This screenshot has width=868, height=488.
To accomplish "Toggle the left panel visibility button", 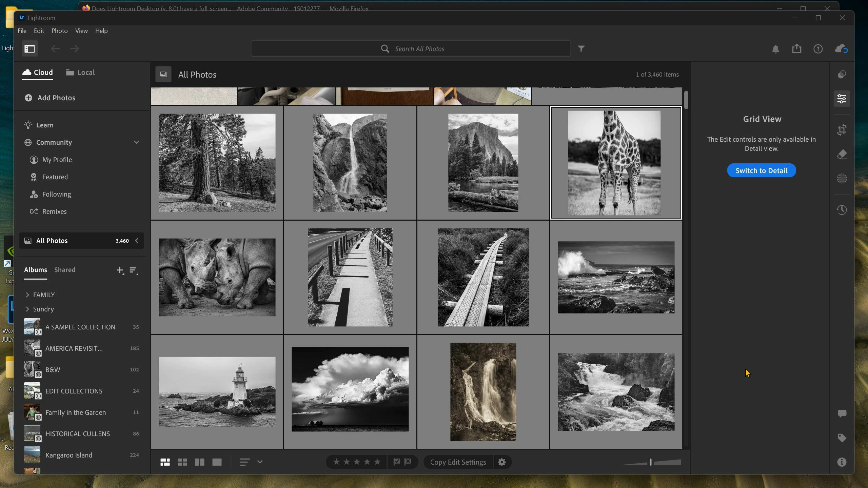I will coord(29,49).
